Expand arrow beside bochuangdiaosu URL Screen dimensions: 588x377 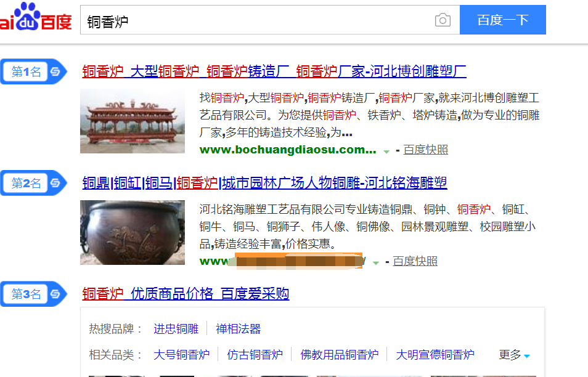(x=386, y=152)
